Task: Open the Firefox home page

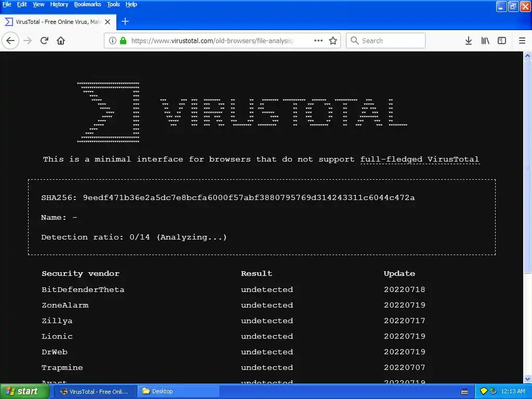Action: click(61, 41)
